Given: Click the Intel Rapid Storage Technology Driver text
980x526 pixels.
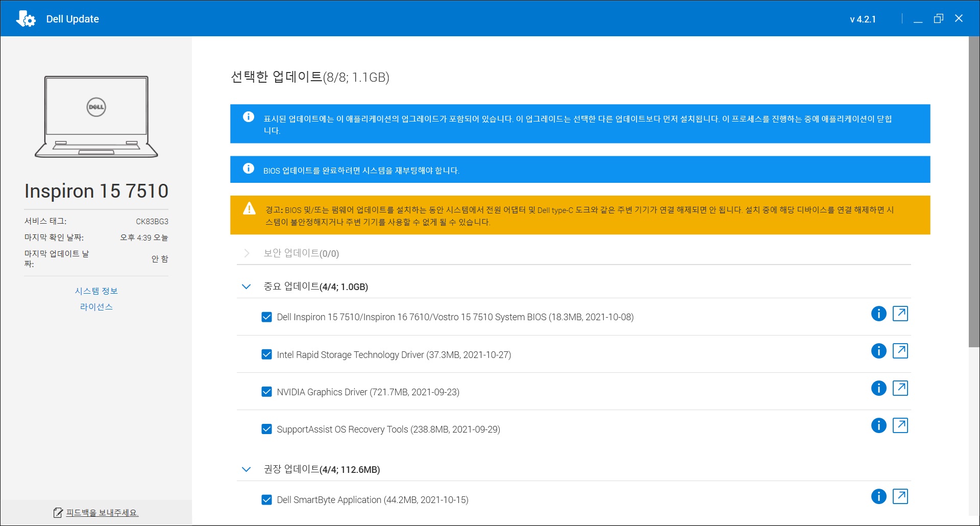Looking at the screenshot, I should [x=394, y=355].
